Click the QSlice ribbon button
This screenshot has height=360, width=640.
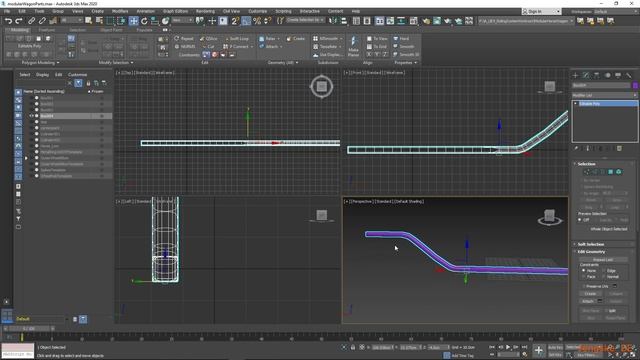coord(209,38)
